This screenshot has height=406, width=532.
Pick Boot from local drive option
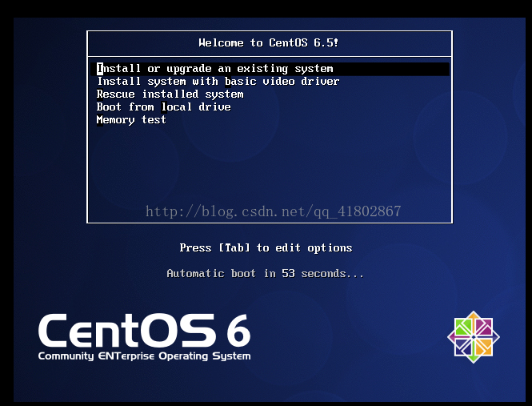[x=163, y=107]
